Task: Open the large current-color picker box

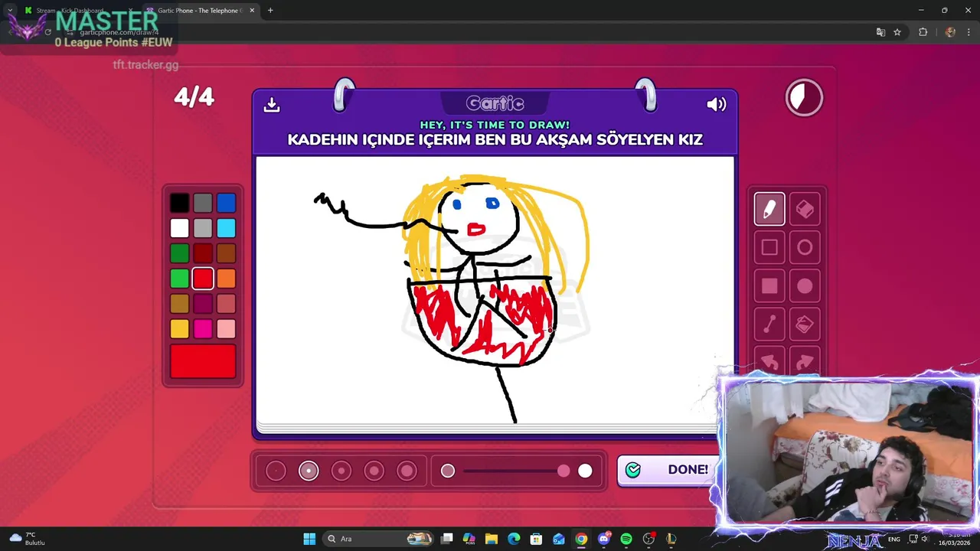Action: pos(203,361)
